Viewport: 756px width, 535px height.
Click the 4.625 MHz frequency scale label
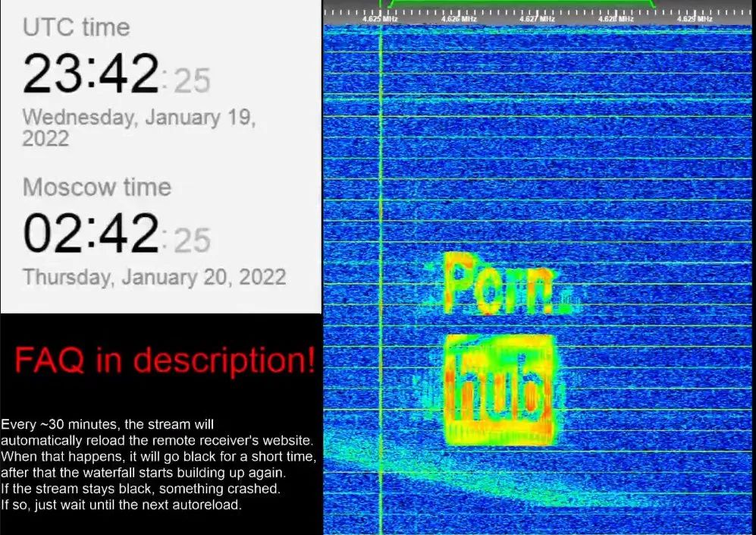coord(380,19)
